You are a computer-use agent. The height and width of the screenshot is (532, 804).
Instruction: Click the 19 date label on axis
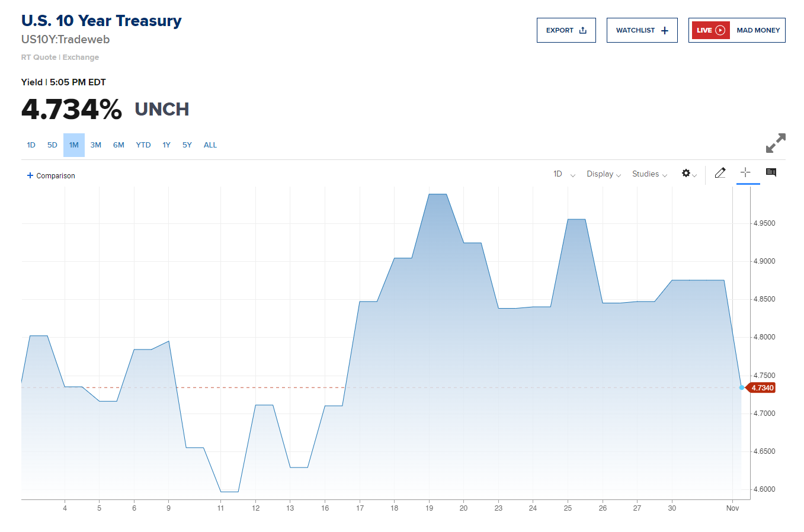(430, 508)
